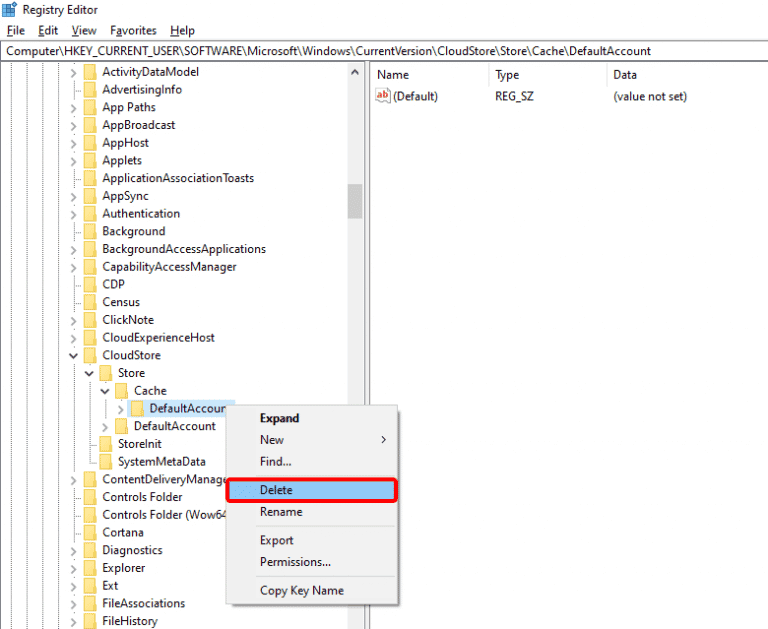The image size is (768, 629).
Task: Open the New submenu in context menu
Action: click(x=312, y=439)
